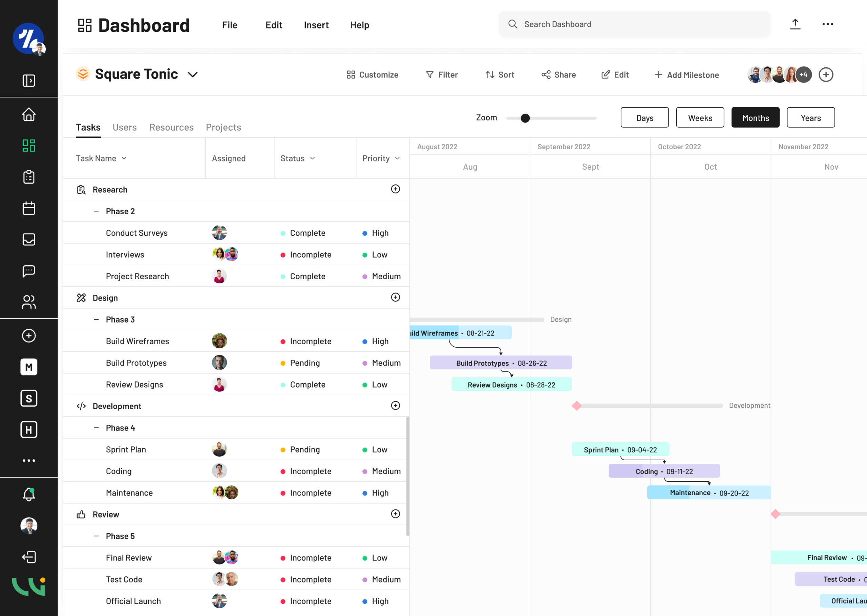Screen dimensions: 867x616
Task: Click the notifications bell icon
Action: coord(29,494)
